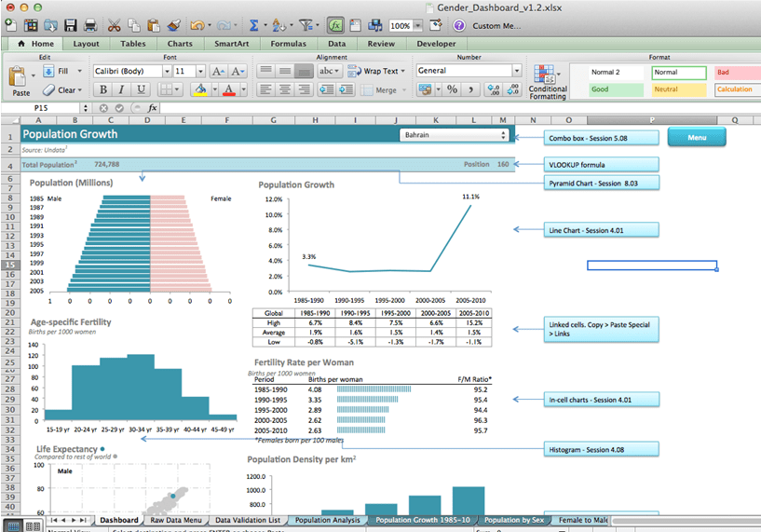
Task: Toggle Italic formatting
Action: coord(122,89)
